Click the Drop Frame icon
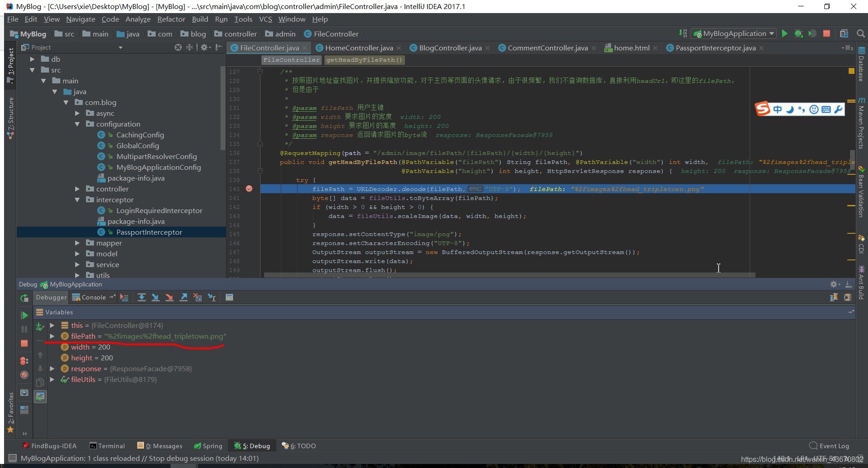The image size is (868, 468). click(x=198, y=297)
